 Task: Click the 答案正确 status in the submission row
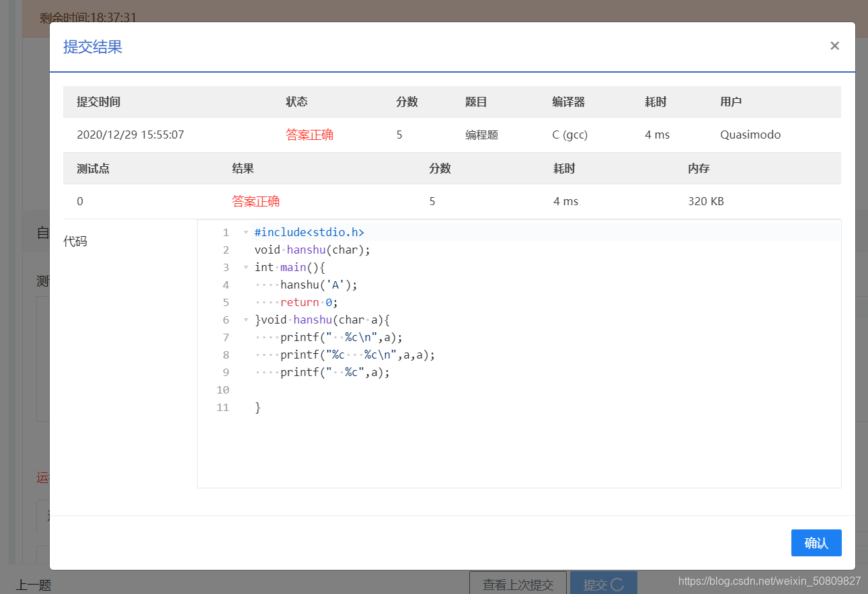pyautogui.click(x=309, y=135)
